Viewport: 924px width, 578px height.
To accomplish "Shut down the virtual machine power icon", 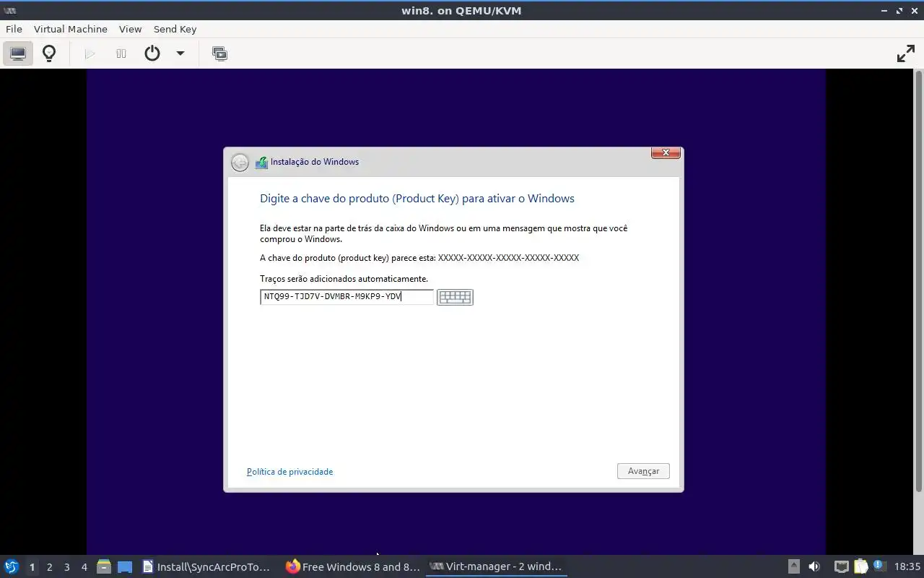I will 152,53.
